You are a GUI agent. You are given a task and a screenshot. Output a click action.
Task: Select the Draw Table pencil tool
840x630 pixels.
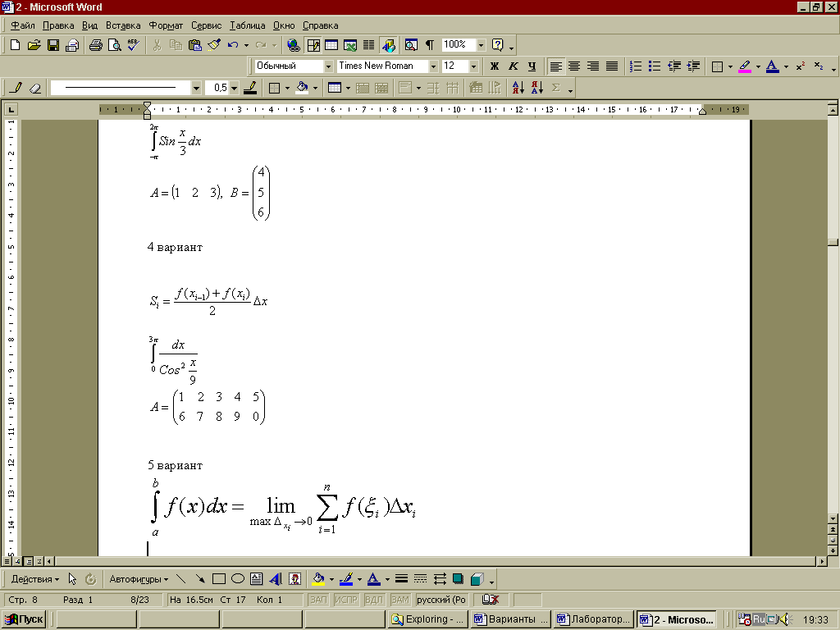pos(16,88)
